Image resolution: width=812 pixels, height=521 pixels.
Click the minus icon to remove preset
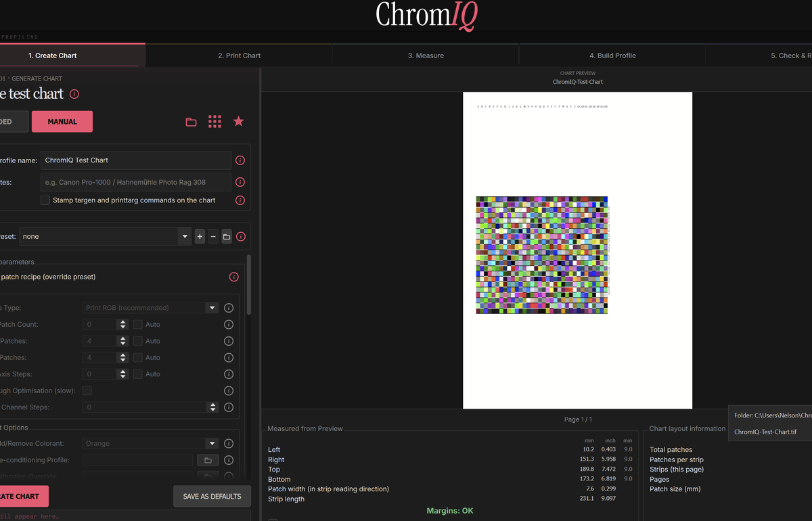(213, 237)
